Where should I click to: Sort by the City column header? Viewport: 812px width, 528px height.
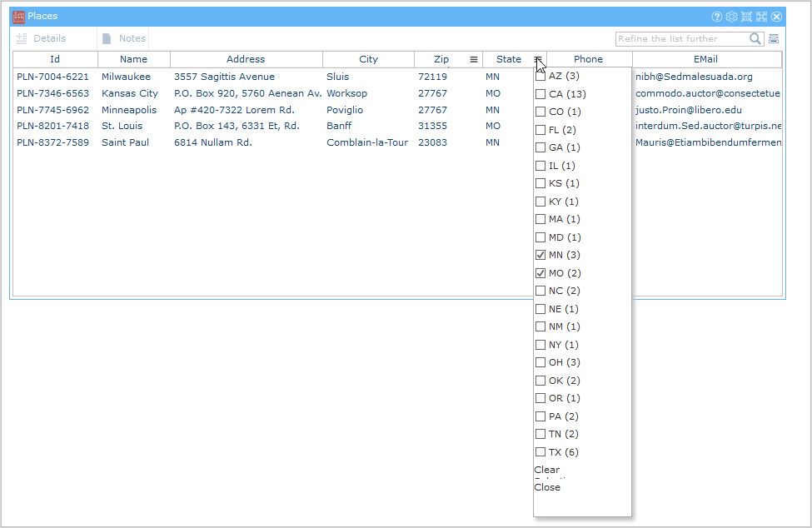click(369, 59)
